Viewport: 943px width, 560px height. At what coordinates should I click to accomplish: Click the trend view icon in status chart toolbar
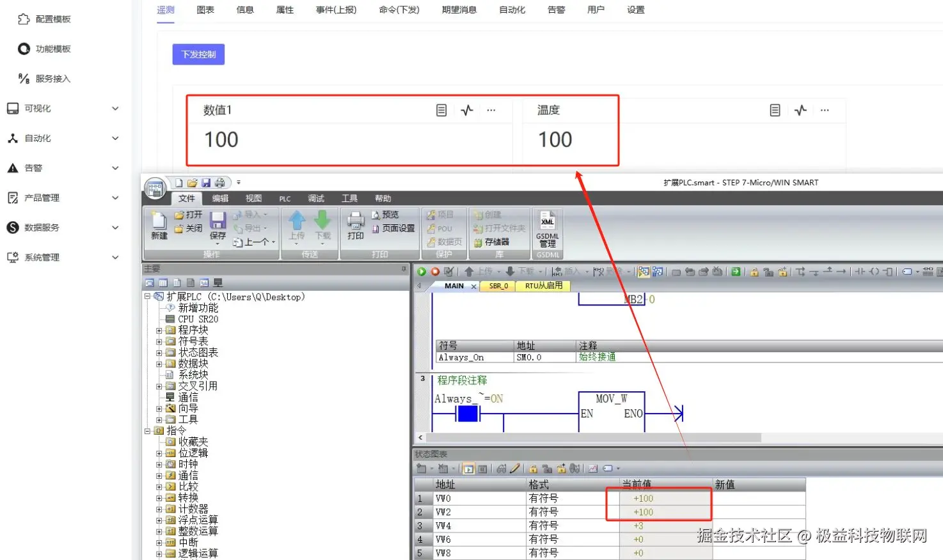(593, 469)
